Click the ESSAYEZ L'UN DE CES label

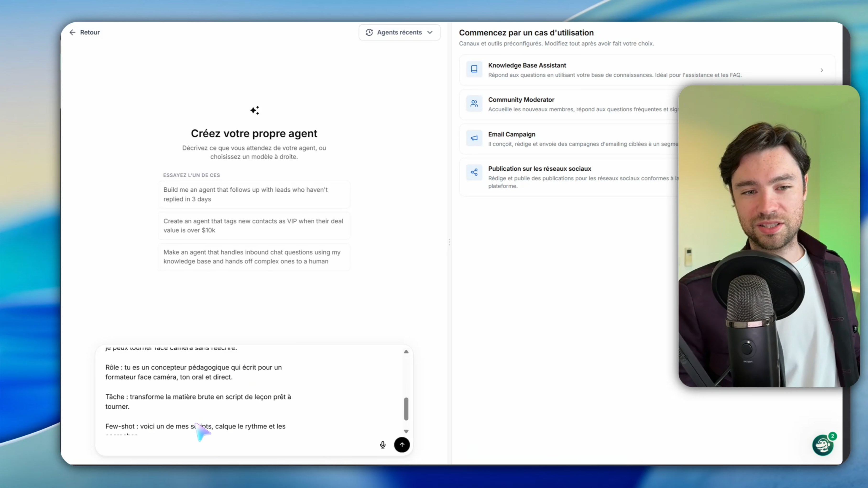[191, 175]
